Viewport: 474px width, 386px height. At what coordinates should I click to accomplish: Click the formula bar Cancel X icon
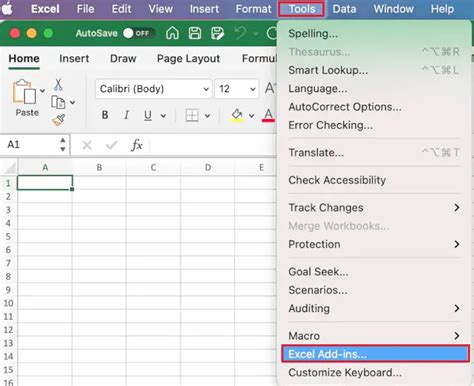click(87, 145)
